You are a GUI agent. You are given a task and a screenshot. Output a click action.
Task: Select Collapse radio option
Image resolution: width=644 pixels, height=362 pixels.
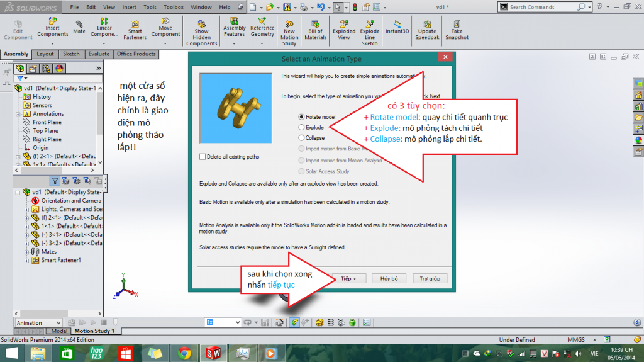tap(311, 138)
